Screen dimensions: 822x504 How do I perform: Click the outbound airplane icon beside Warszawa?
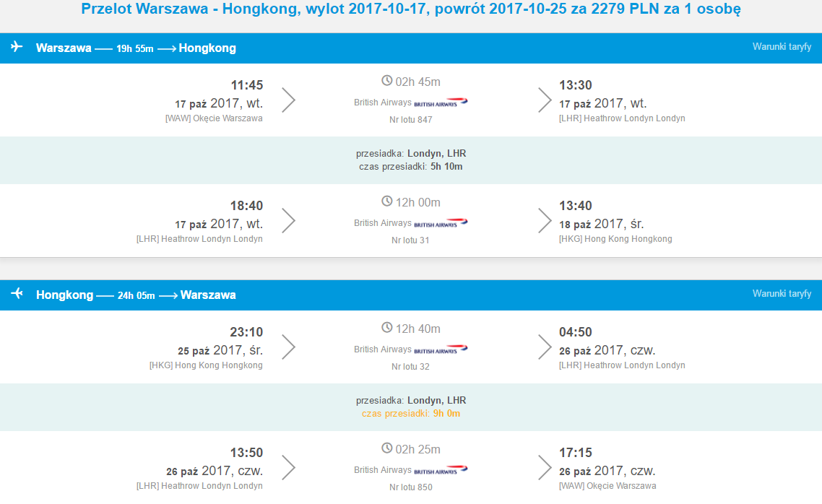pos(17,47)
